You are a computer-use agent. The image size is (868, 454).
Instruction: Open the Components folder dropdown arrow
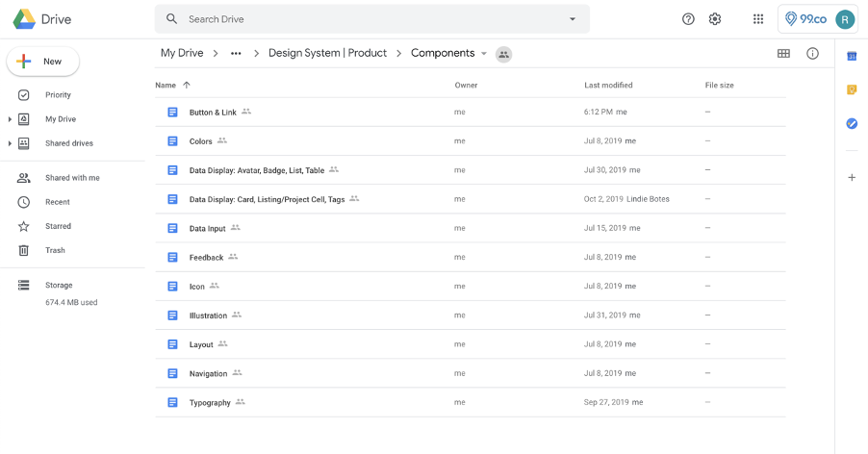(484, 54)
